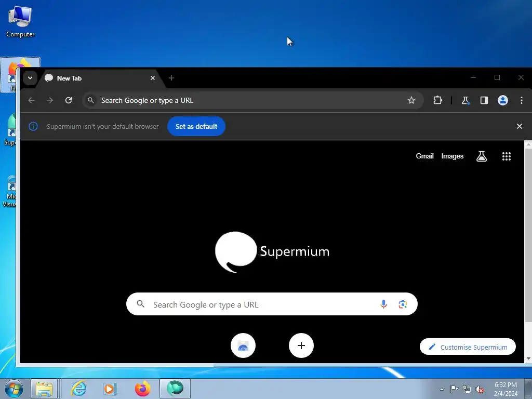The height and width of the screenshot is (399, 532).
Task: Click Customise Supermium button
Action: coord(468,347)
